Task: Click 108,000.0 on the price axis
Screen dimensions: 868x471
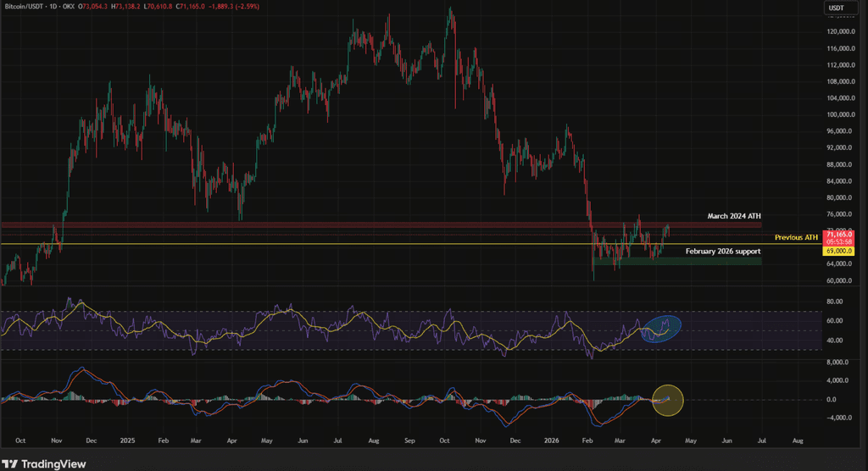Action: point(842,81)
